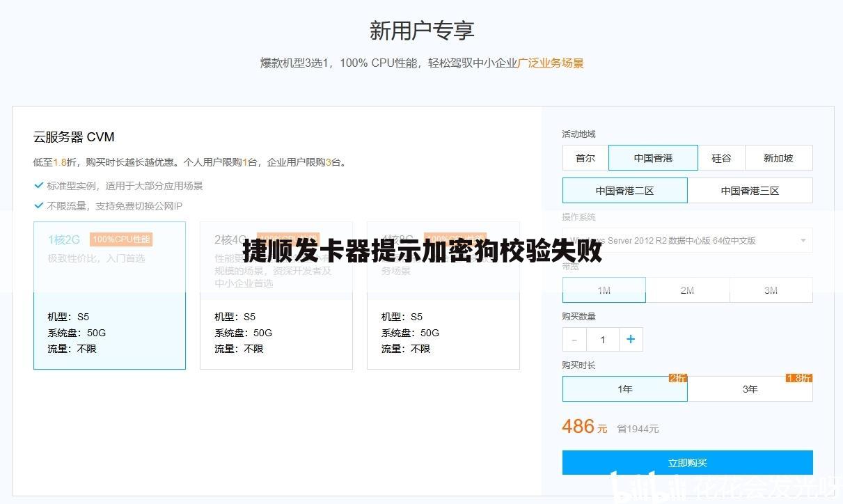Click the 广泛业务场景 highlighted text

(551, 63)
